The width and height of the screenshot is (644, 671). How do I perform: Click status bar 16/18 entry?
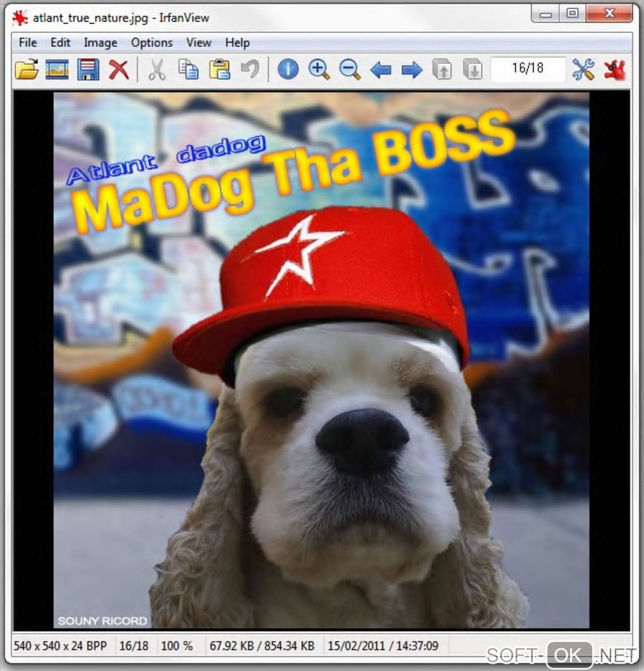click(x=134, y=645)
